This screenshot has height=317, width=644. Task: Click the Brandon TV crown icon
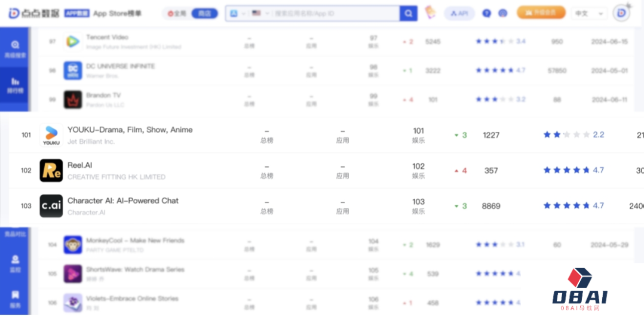[73, 100]
